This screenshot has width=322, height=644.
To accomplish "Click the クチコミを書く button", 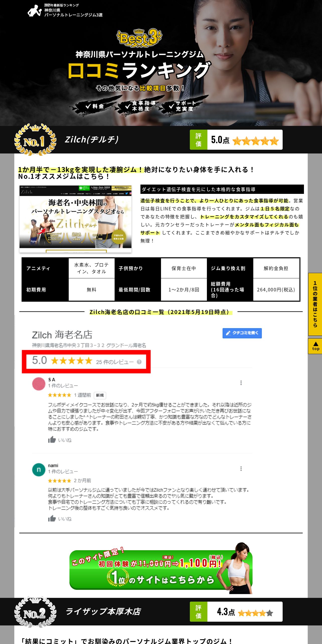I will pos(242,333).
